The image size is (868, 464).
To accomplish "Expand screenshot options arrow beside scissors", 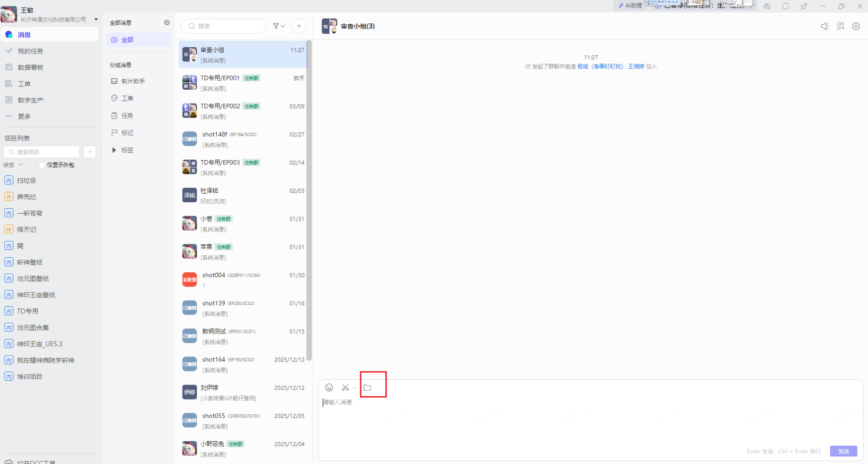I will tap(354, 388).
